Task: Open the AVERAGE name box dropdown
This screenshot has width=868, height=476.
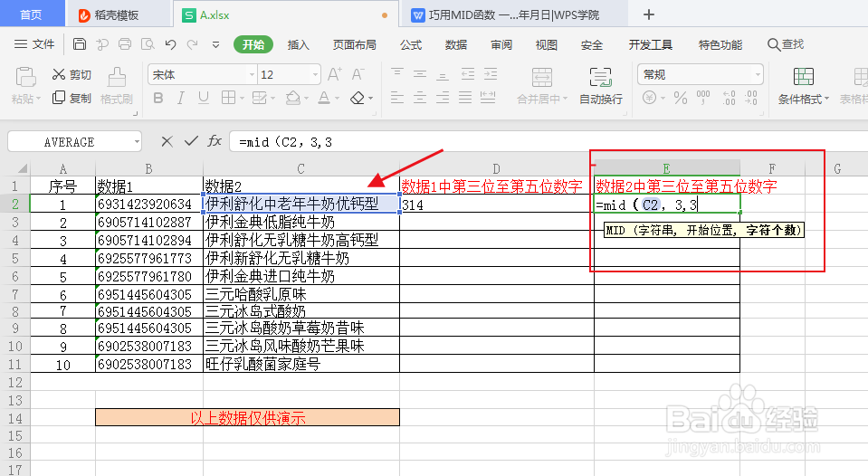Action: tap(137, 142)
